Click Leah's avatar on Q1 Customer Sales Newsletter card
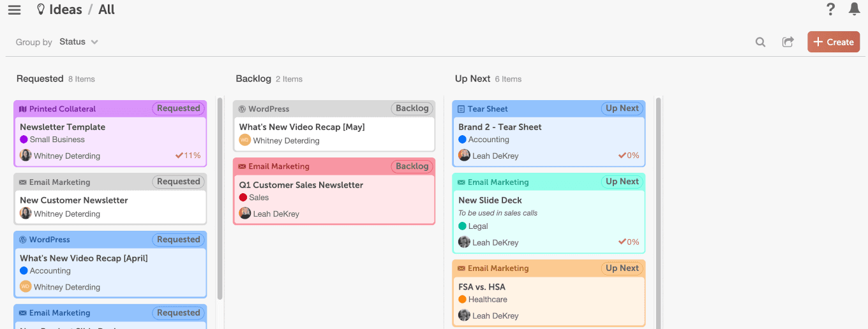The image size is (868, 329). (x=245, y=213)
